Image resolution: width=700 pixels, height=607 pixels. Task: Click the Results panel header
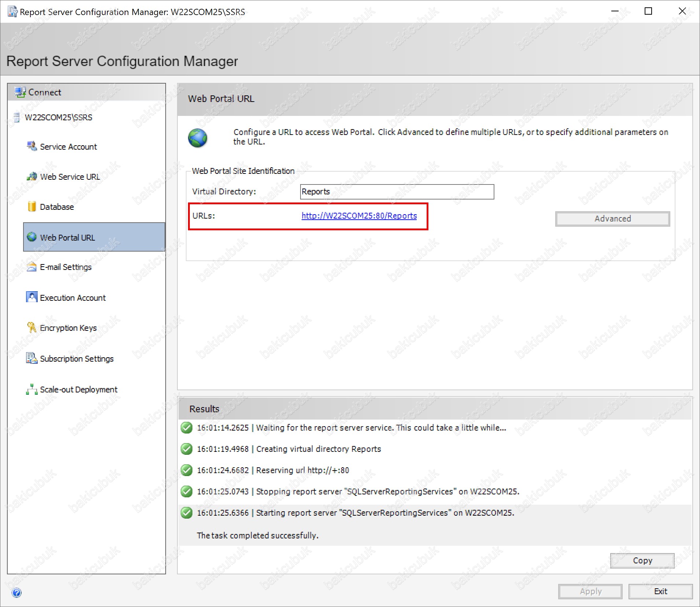coord(435,409)
